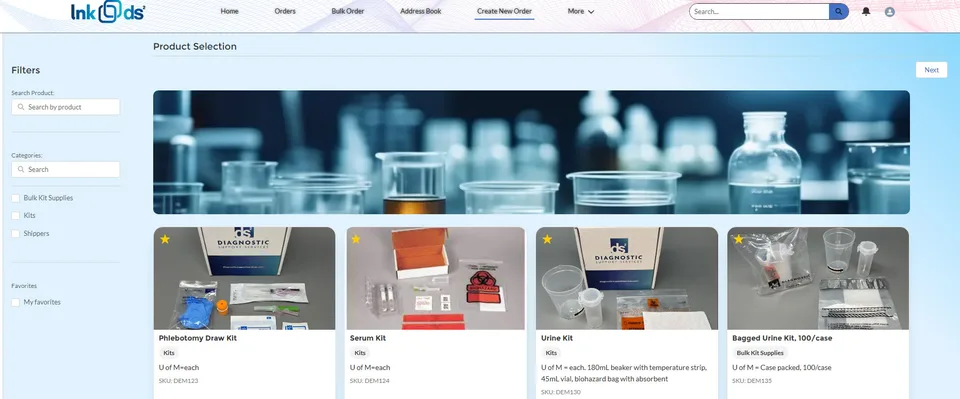Click Kits tag on Urine Kit
The width and height of the screenshot is (960, 399).
click(x=551, y=353)
